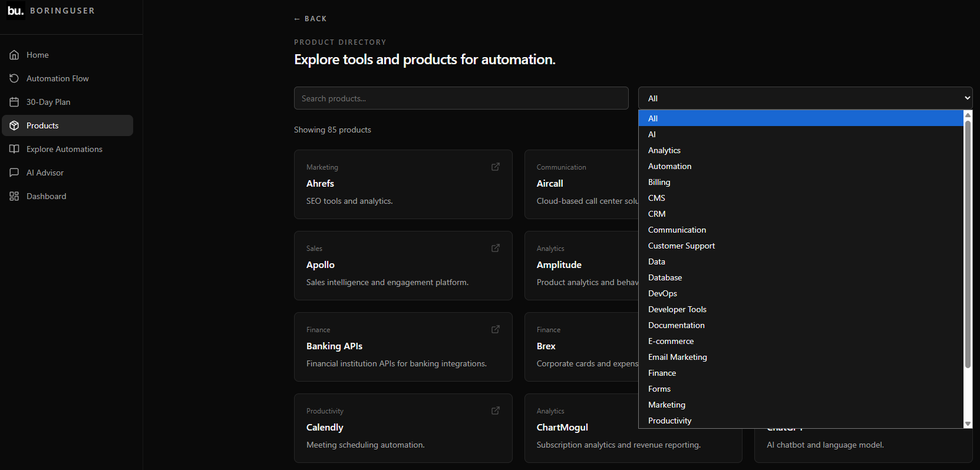980x470 pixels.
Task: Open the Banking APIs product card
Action: [x=403, y=347]
